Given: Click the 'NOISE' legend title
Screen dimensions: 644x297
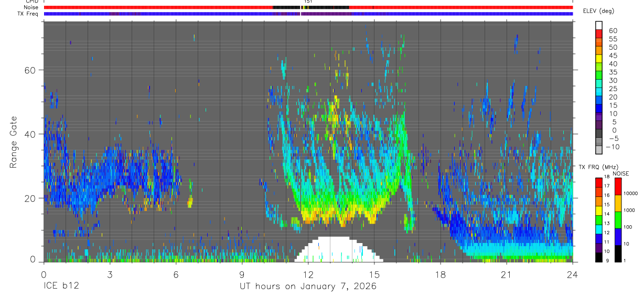Looking at the screenshot, I should (x=620, y=173).
